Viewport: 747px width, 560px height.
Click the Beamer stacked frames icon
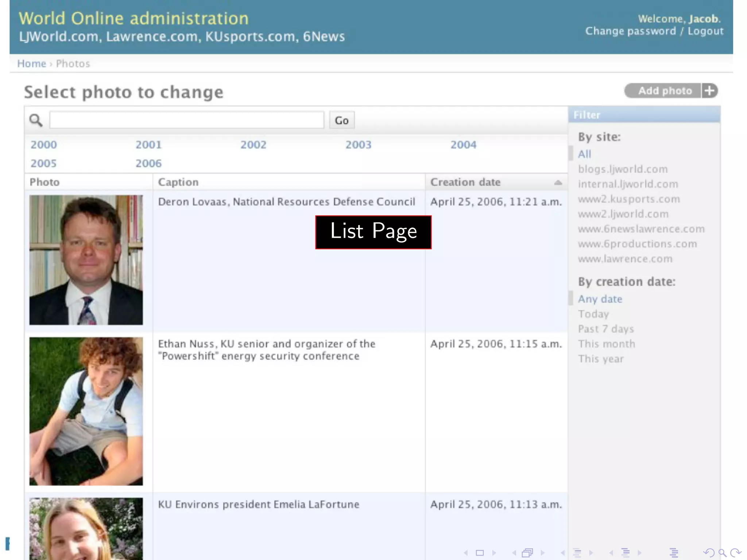[x=527, y=553]
